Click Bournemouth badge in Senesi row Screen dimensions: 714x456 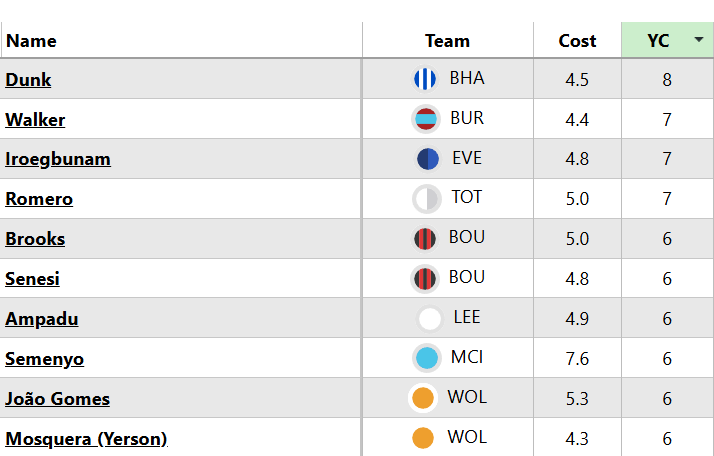pos(426,279)
